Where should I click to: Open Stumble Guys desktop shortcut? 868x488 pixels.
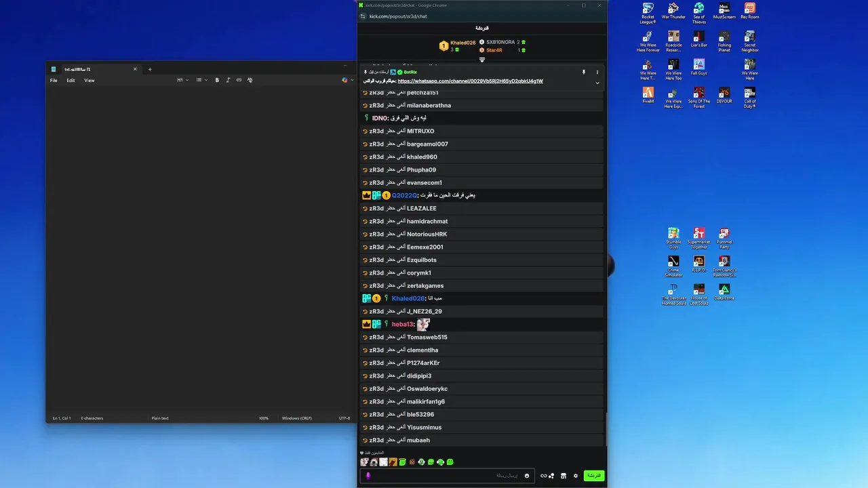point(673,239)
